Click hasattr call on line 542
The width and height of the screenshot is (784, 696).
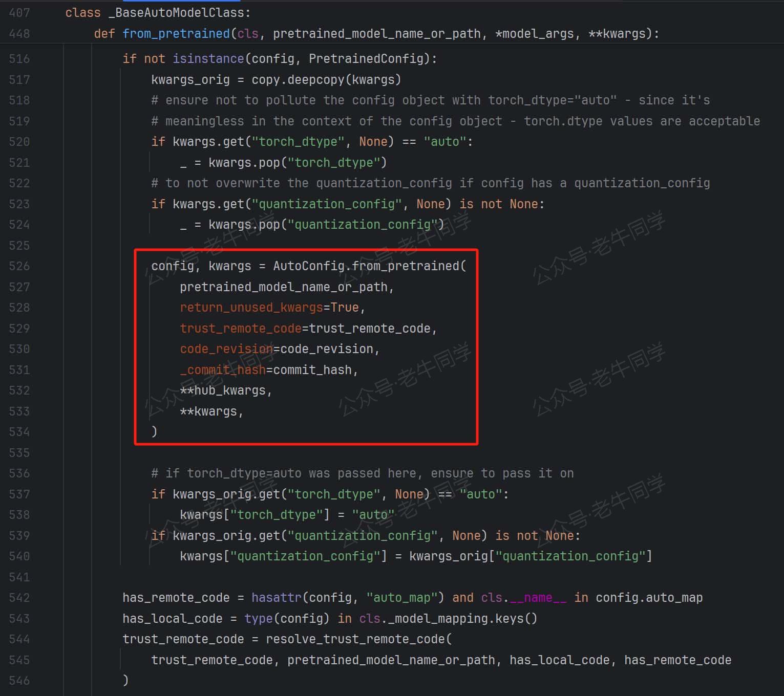point(277,598)
